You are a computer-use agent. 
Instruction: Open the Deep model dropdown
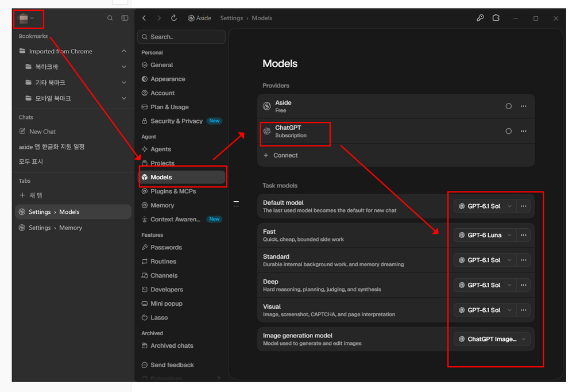[485, 285]
